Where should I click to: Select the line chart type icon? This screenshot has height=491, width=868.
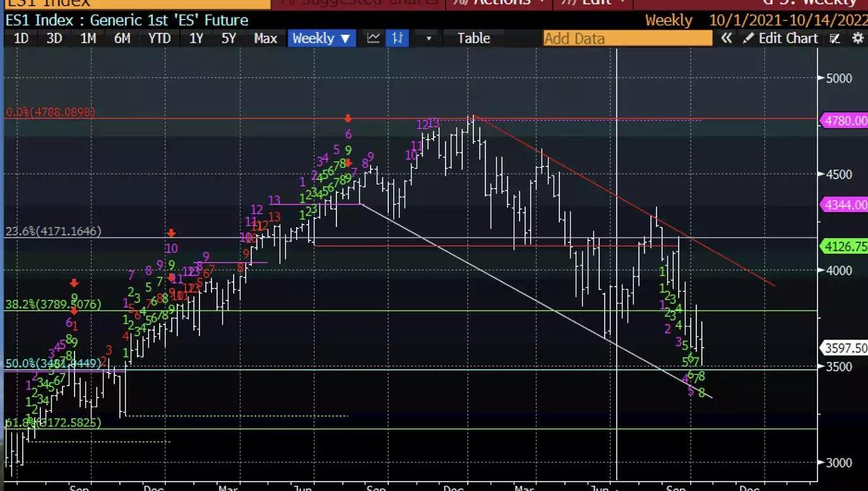point(373,38)
